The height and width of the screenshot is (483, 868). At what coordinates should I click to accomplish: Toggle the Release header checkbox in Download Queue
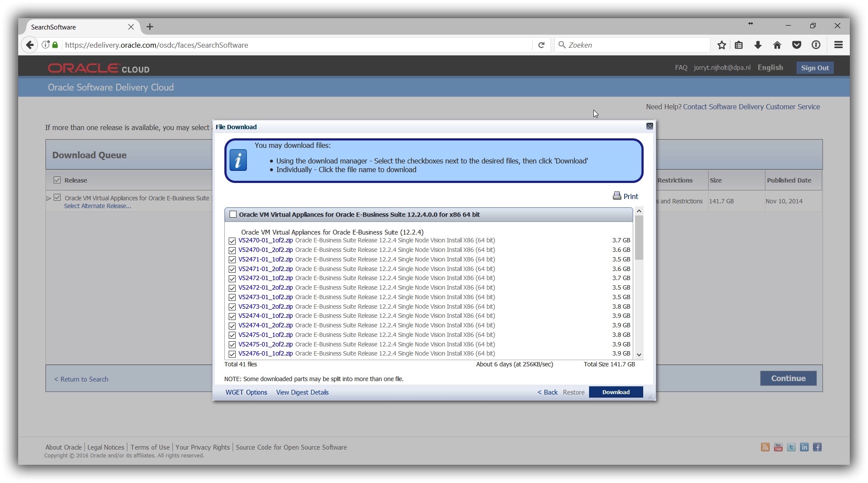click(x=57, y=180)
